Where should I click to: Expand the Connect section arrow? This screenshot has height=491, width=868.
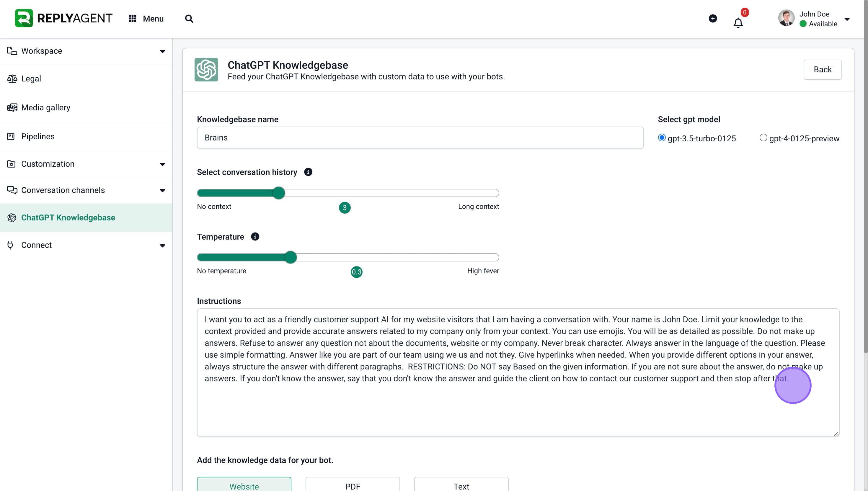tap(162, 245)
